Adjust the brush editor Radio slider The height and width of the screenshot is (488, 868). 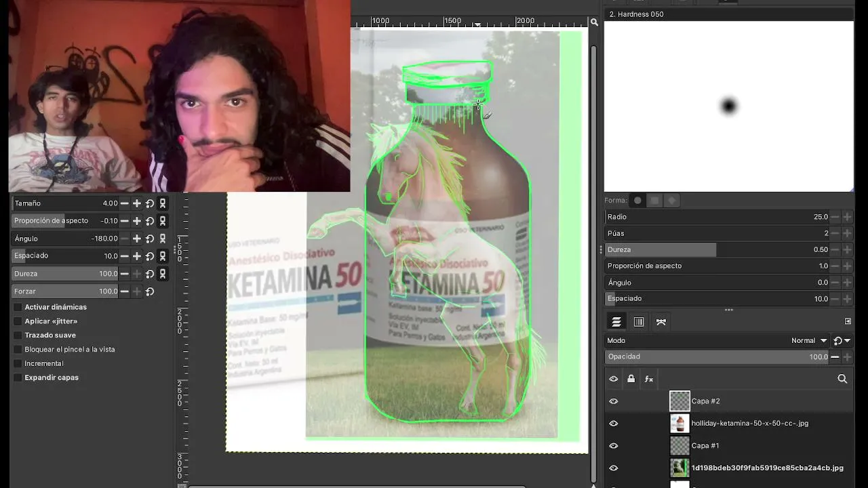(x=717, y=217)
